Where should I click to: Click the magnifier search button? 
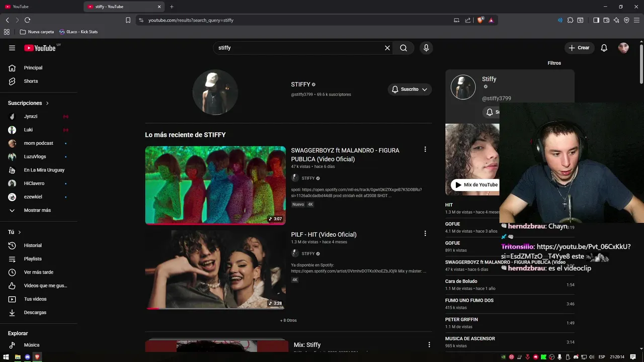coord(404,48)
